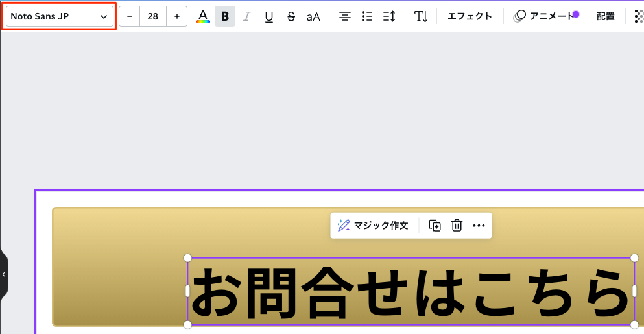Screen dimensions: 644x334
Task: Click top-right corner resize handle
Action: click(634, 258)
